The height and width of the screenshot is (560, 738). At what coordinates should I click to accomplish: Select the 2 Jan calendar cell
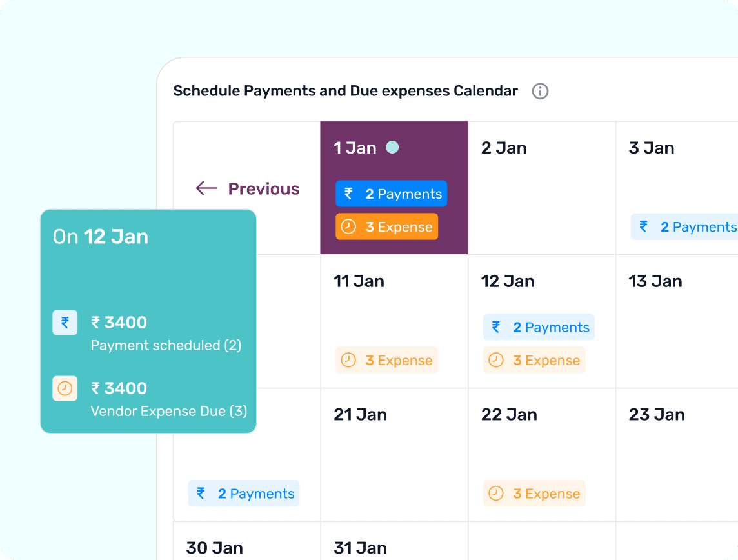pyautogui.click(x=541, y=188)
